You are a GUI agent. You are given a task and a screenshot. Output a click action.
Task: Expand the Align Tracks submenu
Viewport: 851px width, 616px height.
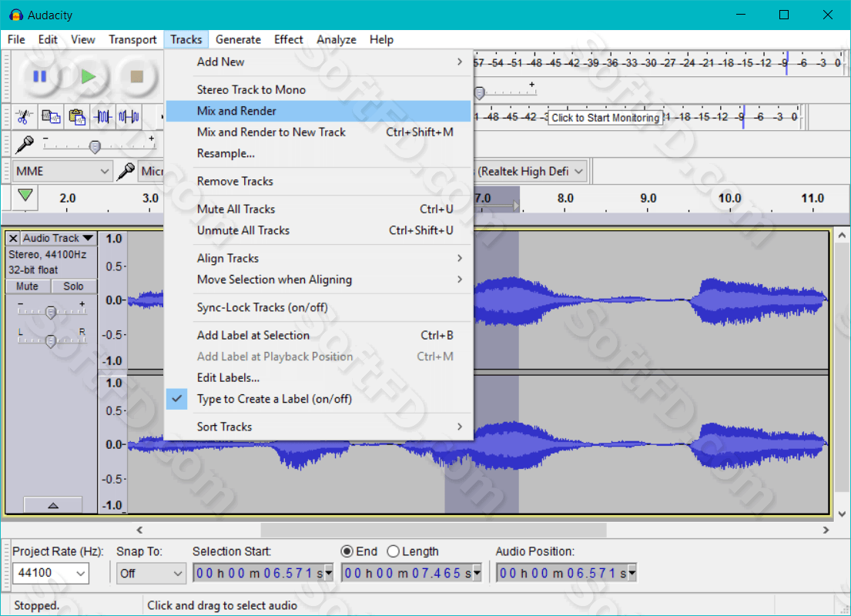click(x=319, y=259)
